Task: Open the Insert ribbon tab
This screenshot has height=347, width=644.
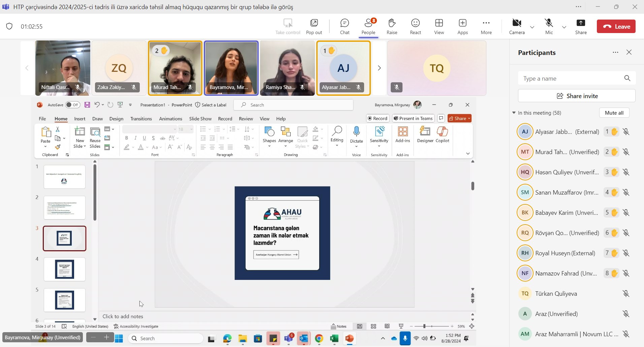Action: click(x=80, y=119)
